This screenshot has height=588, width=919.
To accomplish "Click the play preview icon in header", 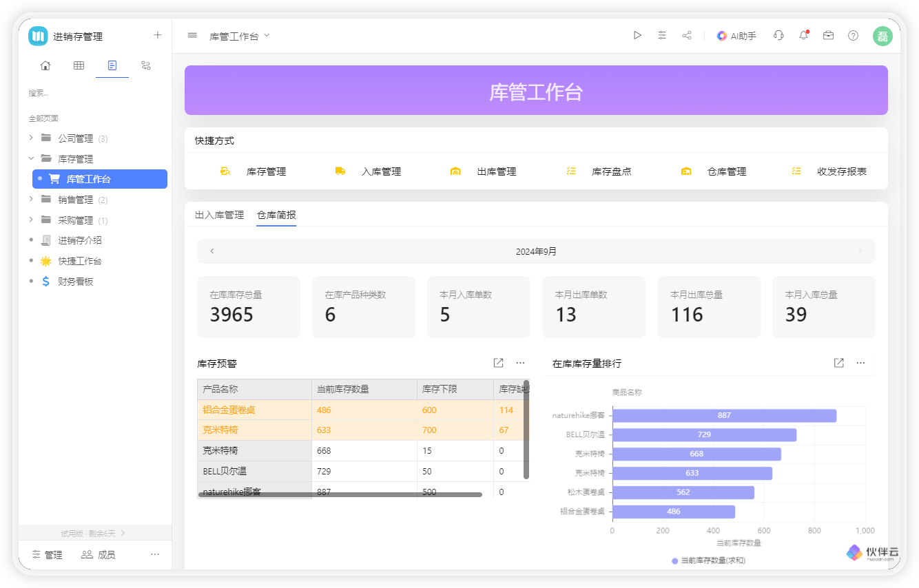I will [x=637, y=35].
